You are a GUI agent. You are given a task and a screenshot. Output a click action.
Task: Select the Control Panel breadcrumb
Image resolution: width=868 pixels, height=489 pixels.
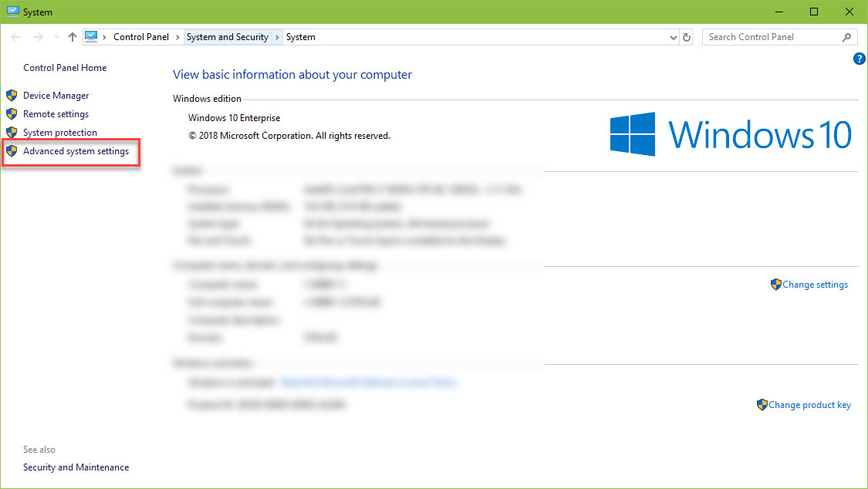click(140, 37)
